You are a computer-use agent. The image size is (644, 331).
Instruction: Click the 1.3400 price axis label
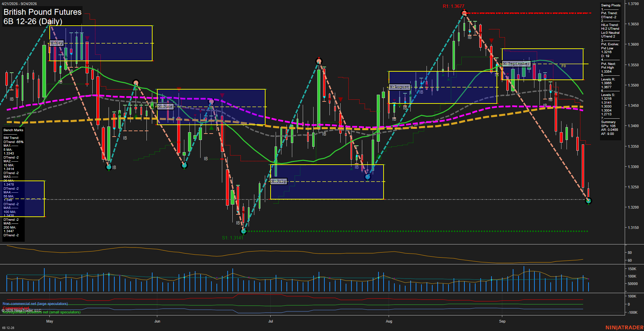(x=634, y=126)
